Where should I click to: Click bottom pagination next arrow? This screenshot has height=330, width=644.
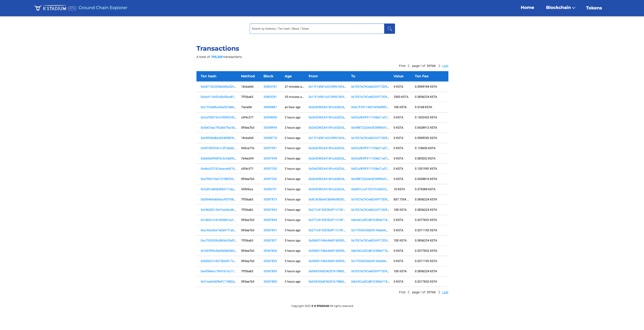[439, 292]
